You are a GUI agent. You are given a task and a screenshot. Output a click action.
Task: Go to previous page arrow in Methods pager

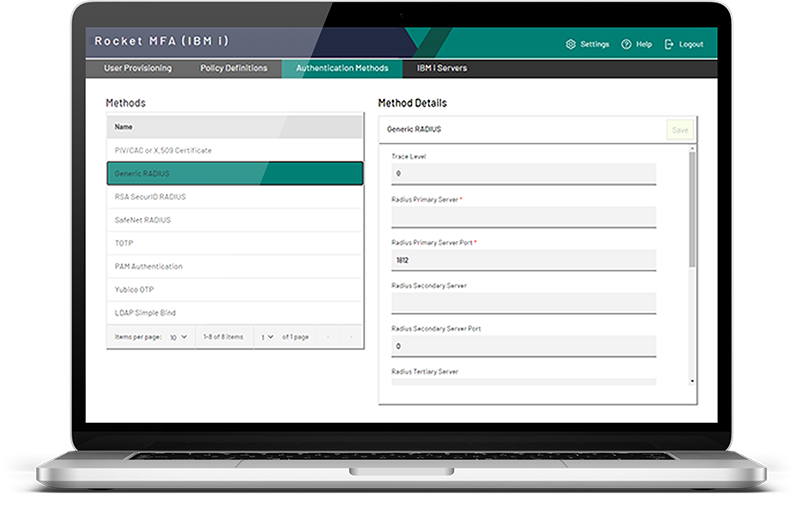[x=328, y=337]
